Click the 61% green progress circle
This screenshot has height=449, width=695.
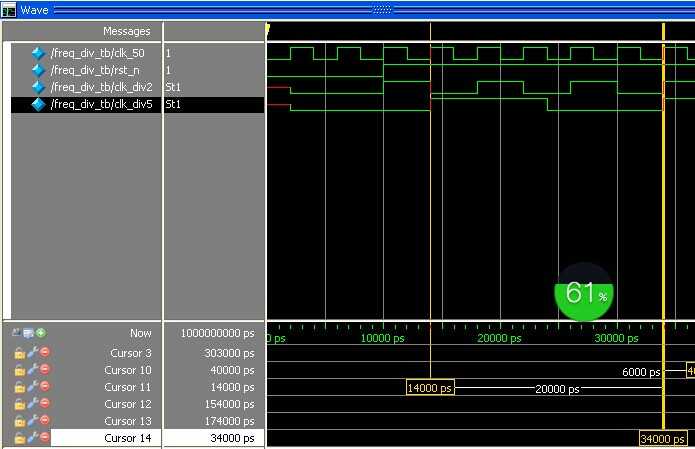[584, 292]
